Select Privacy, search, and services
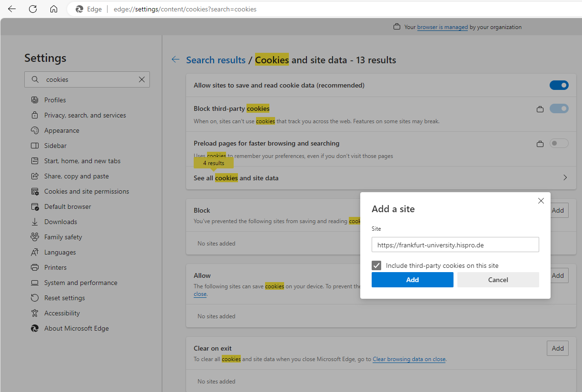The image size is (582, 392). click(85, 115)
